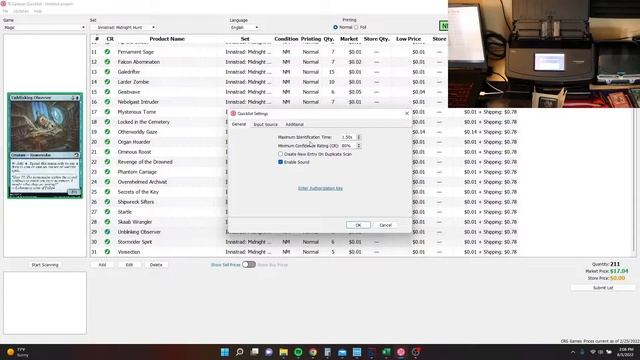This screenshot has width=640, height=360.
Task: Click the green check icon for Galedrifter
Action: pos(107,72)
